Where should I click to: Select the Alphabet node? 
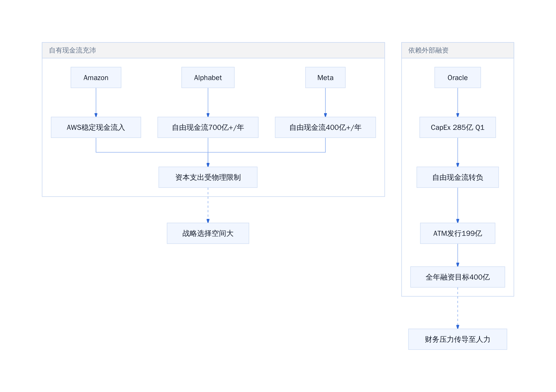tap(208, 78)
